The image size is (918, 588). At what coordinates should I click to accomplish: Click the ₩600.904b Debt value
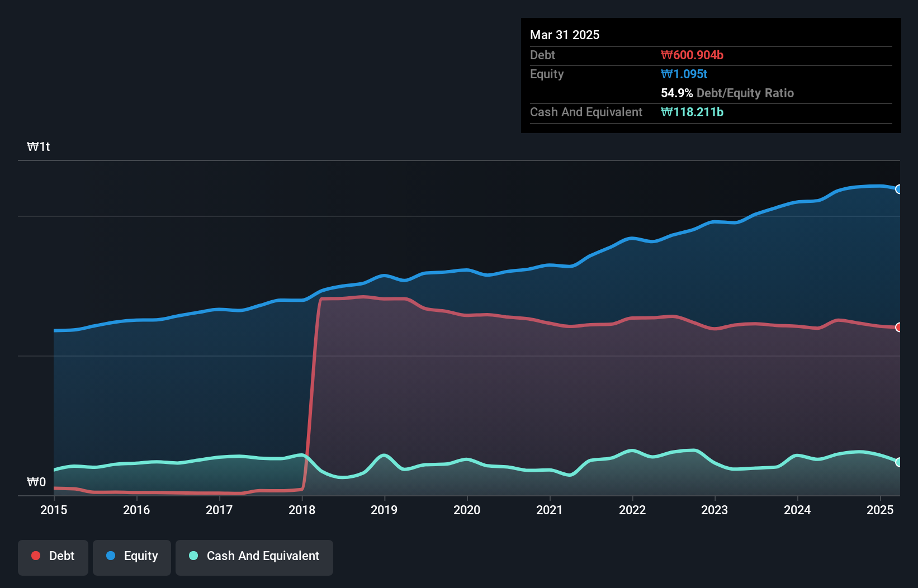pyautogui.click(x=692, y=55)
